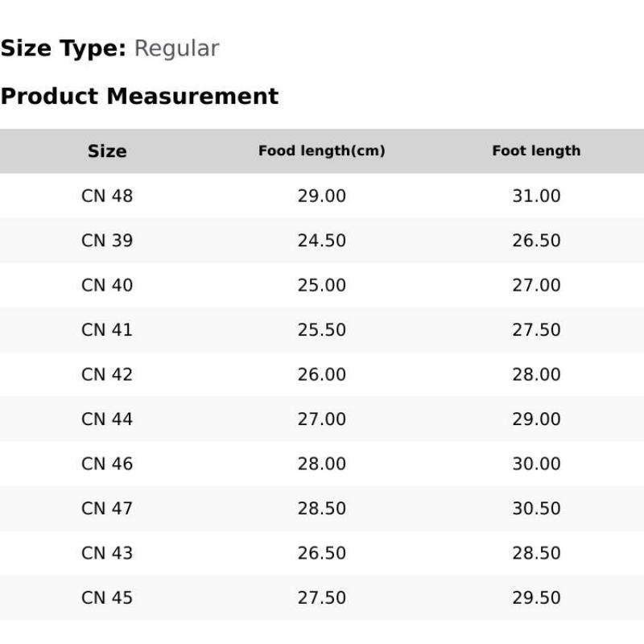Select the CN 39 size cell
This screenshot has width=644, height=644.
coord(107,241)
